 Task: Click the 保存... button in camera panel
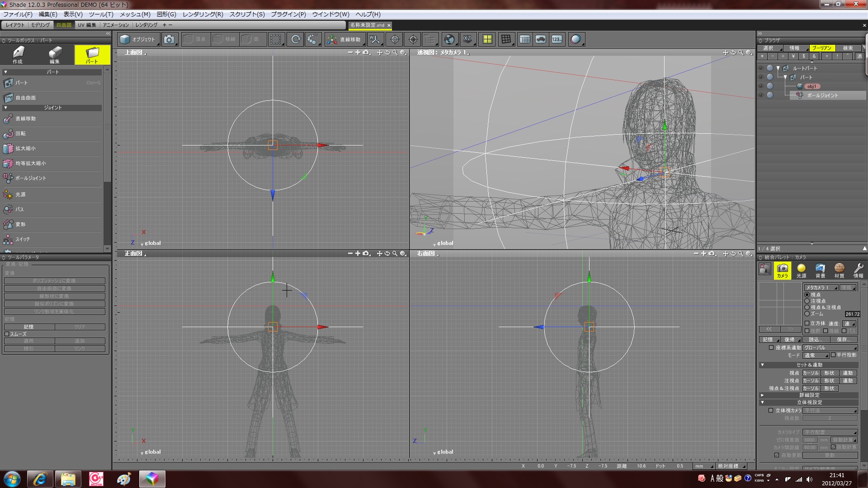843,339
